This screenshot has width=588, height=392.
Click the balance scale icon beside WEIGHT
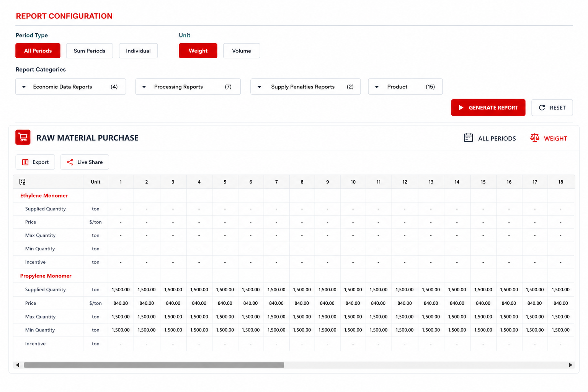[x=534, y=137]
